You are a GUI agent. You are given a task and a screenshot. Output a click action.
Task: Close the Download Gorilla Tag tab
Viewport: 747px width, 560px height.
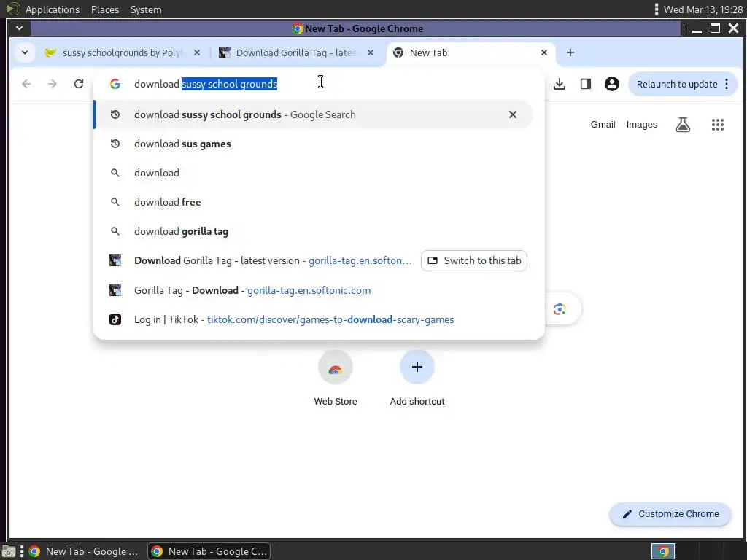(x=370, y=52)
